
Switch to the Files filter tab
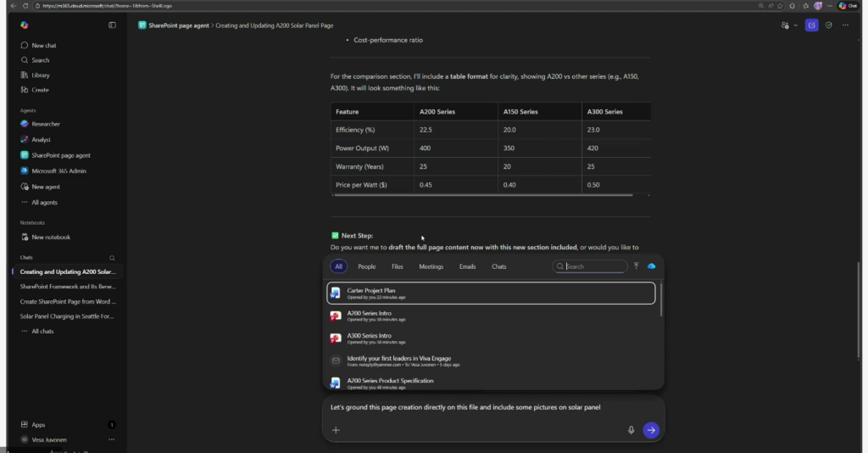397,266
